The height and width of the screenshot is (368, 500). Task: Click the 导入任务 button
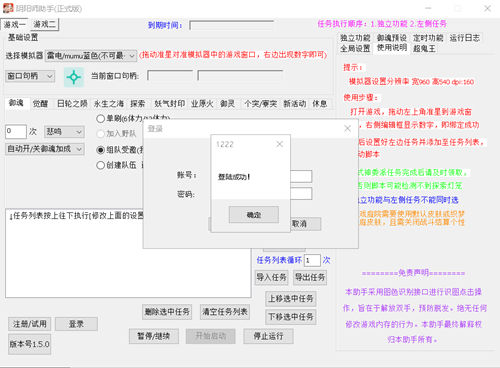tap(271, 277)
